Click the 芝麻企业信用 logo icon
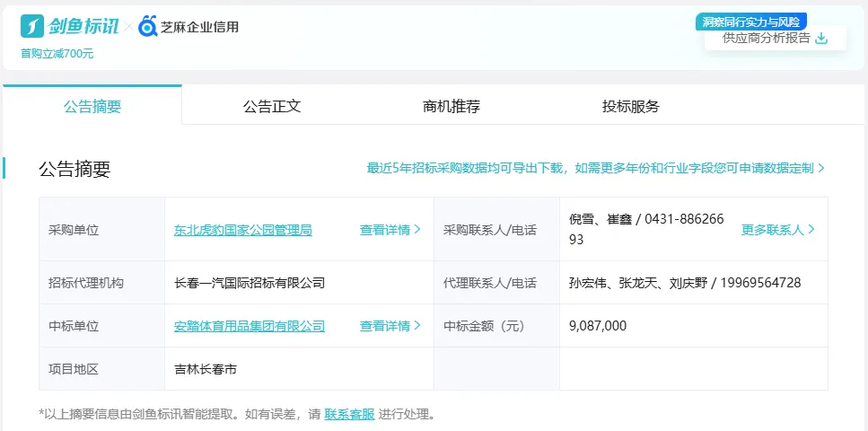868x431 pixels. [x=148, y=27]
